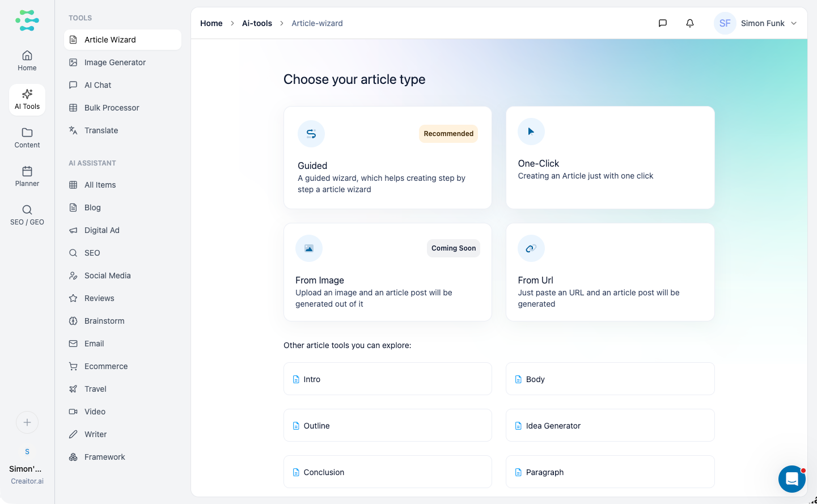The image size is (817, 504).
Task: Open the Bulk Processor tool
Action: [112, 108]
